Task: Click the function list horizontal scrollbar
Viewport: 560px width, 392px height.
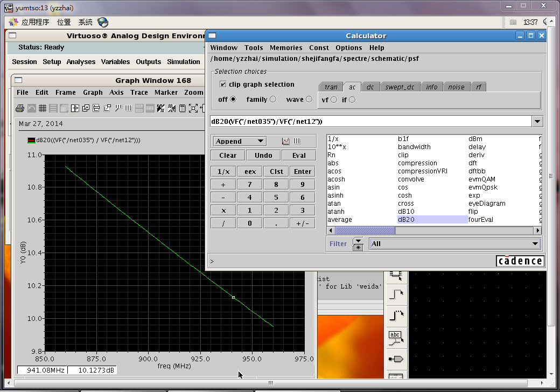Action: [x=365, y=230]
